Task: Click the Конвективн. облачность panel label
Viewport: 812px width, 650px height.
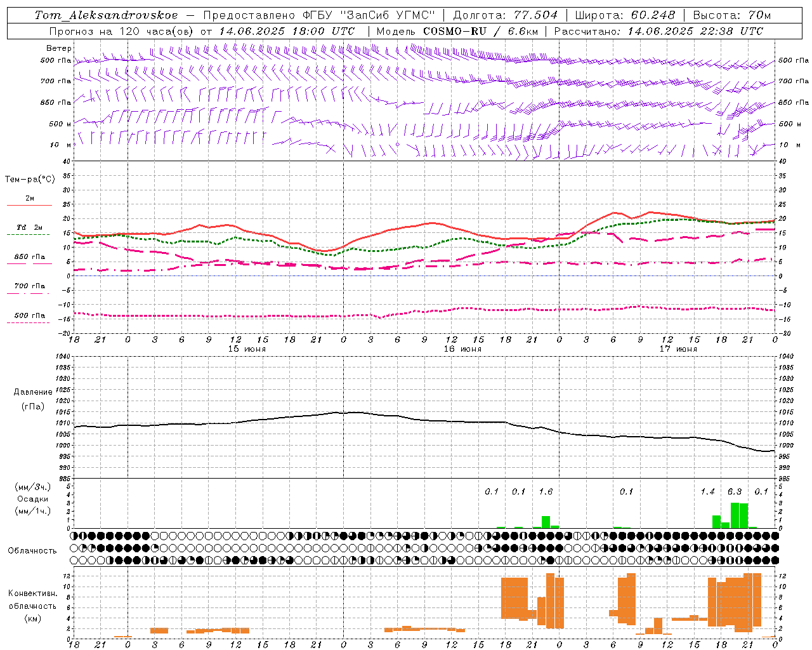Action: (x=32, y=600)
